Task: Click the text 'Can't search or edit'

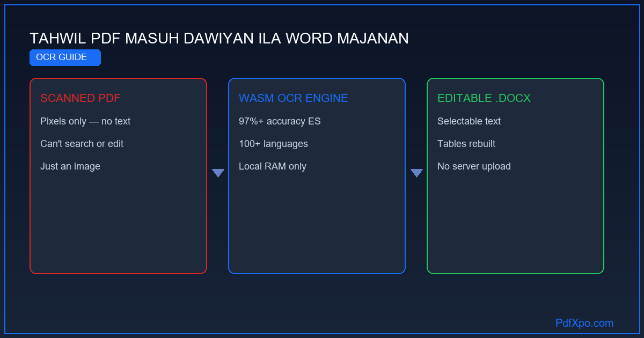Action: 82,144
